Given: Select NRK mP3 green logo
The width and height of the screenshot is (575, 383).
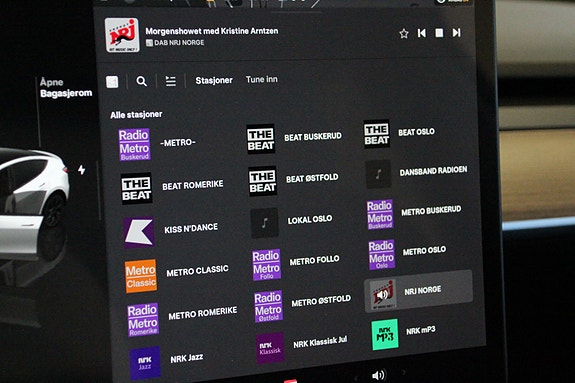Looking at the screenshot, I should pyautogui.click(x=385, y=334).
